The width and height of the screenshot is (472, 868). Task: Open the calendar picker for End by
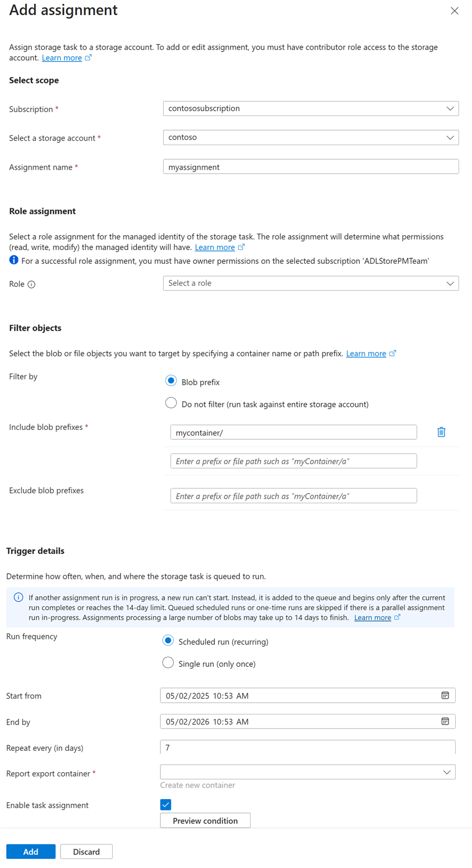[445, 721]
